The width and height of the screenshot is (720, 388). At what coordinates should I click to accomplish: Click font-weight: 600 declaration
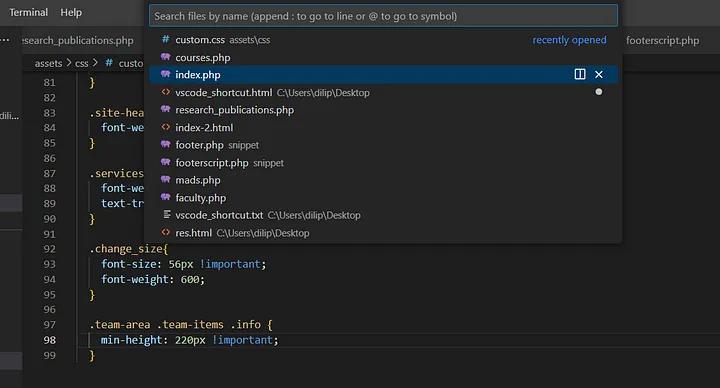point(152,279)
